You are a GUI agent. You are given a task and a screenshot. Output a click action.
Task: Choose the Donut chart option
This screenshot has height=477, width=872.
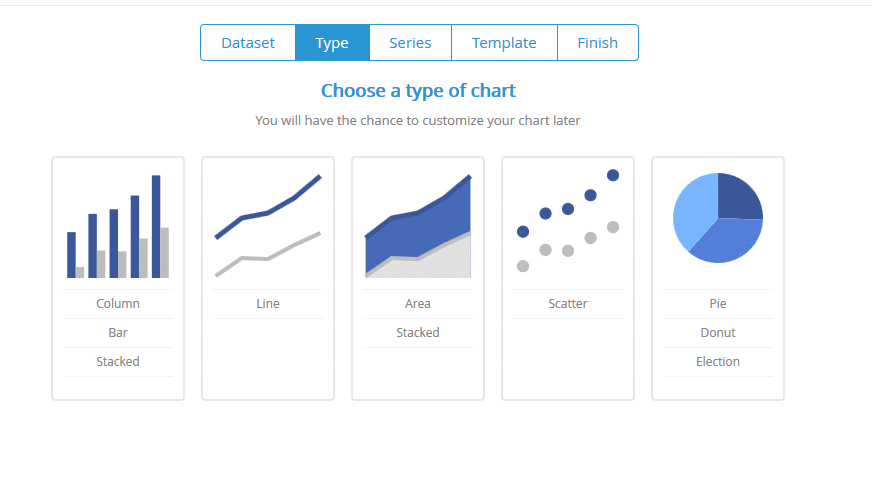pos(718,332)
